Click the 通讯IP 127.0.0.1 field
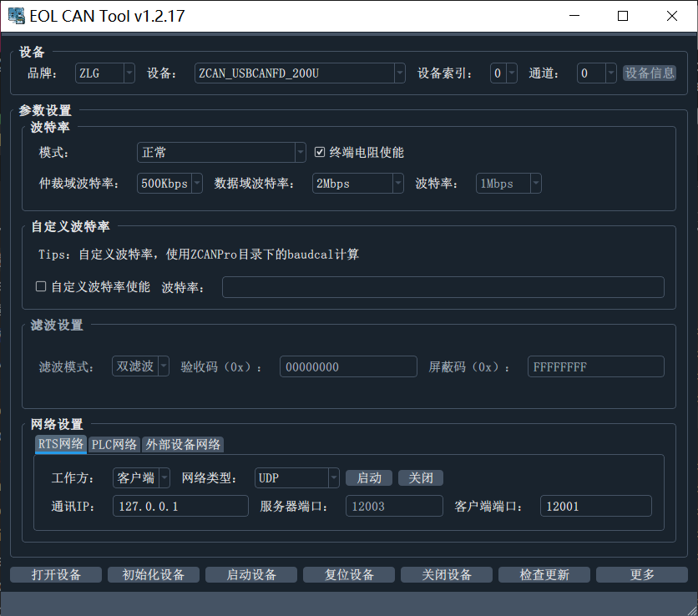This screenshot has height=616, width=698. pos(180,506)
